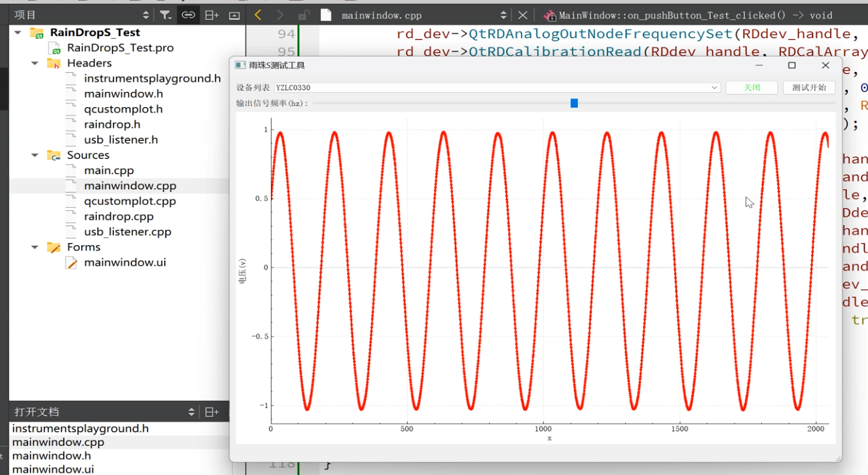Click the red sine waveform plot area
The height and width of the screenshot is (475, 868).
point(550,270)
